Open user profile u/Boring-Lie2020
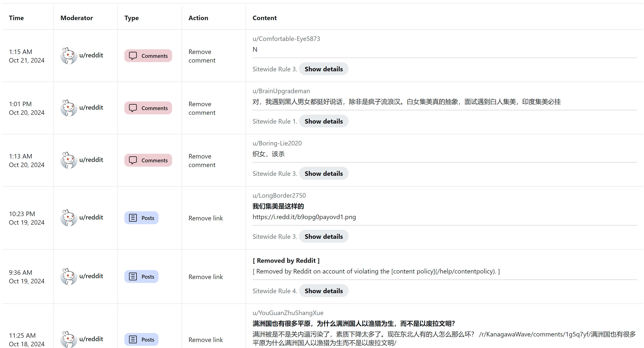The width and height of the screenshot is (644, 348). [x=277, y=143]
